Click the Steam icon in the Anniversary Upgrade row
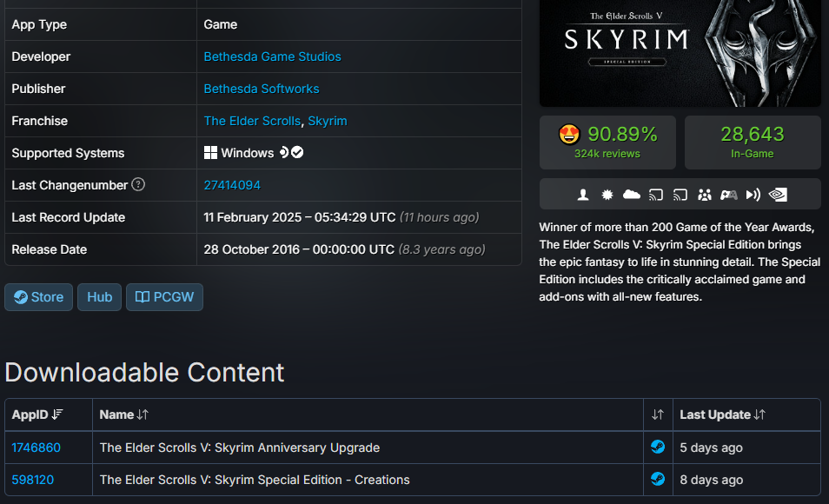Image resolution: width=829 pixels, height=504 pixels. (658, 447)
